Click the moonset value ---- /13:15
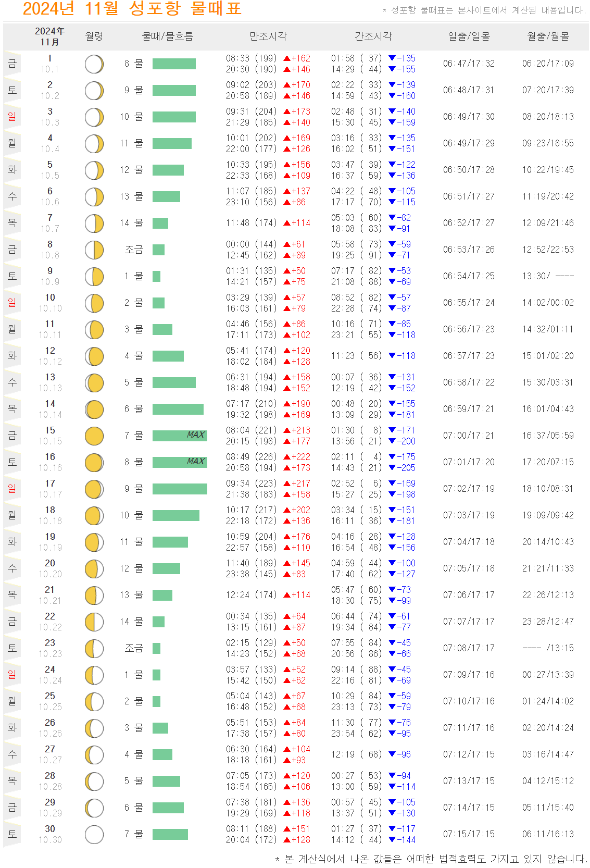The width and height of the screenshot is (590, 868). (548, 648)
